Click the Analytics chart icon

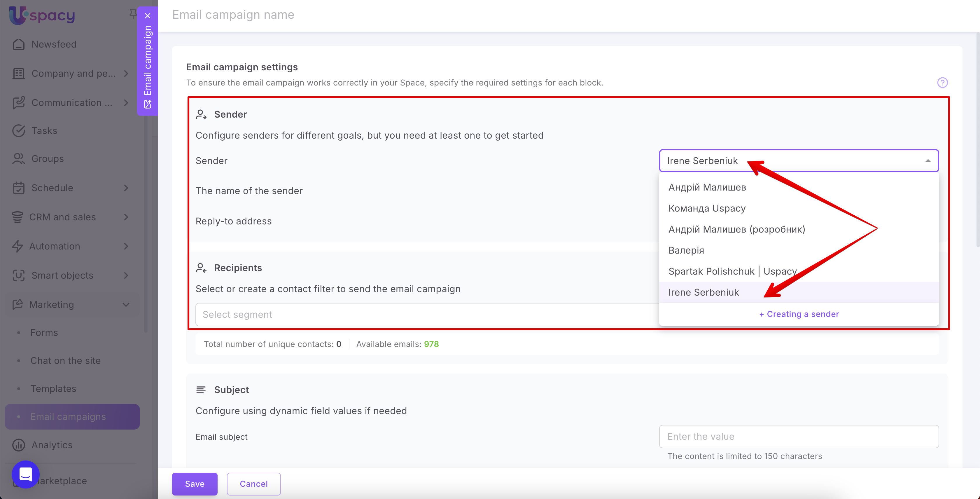(18, 445)
